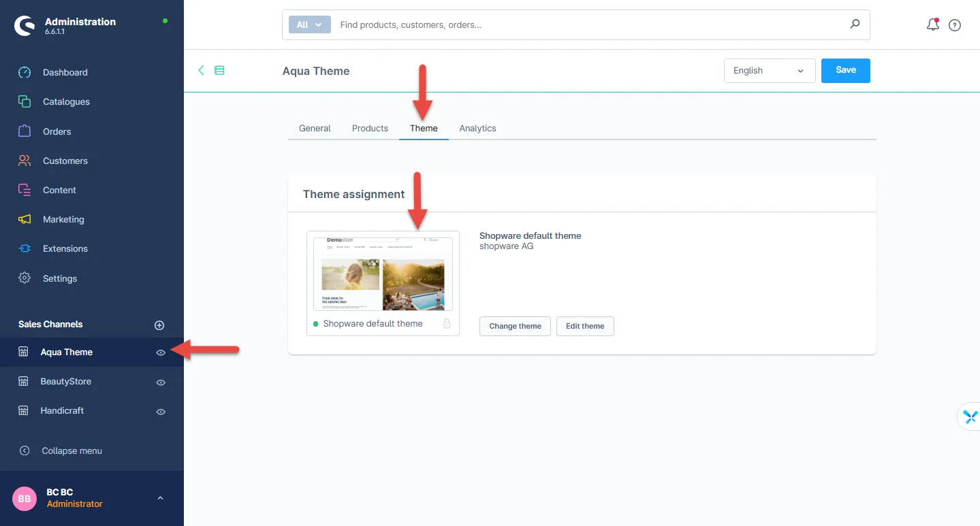Image resolution: width=980 pixels, height=526 pixels.
Task: Switch to the Analytics tab
Action: (x=477, y=128)
